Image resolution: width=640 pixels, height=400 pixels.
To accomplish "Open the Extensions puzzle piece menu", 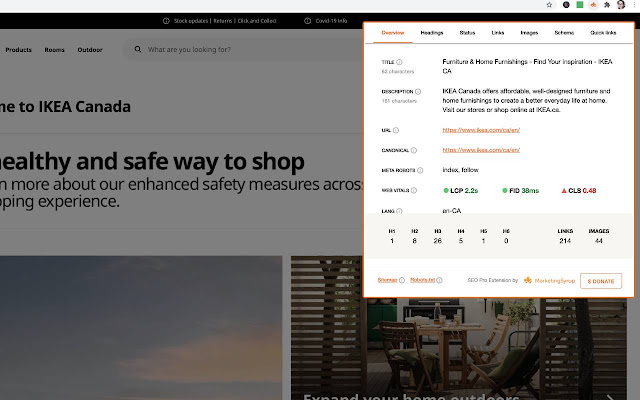I will (607, 5).
